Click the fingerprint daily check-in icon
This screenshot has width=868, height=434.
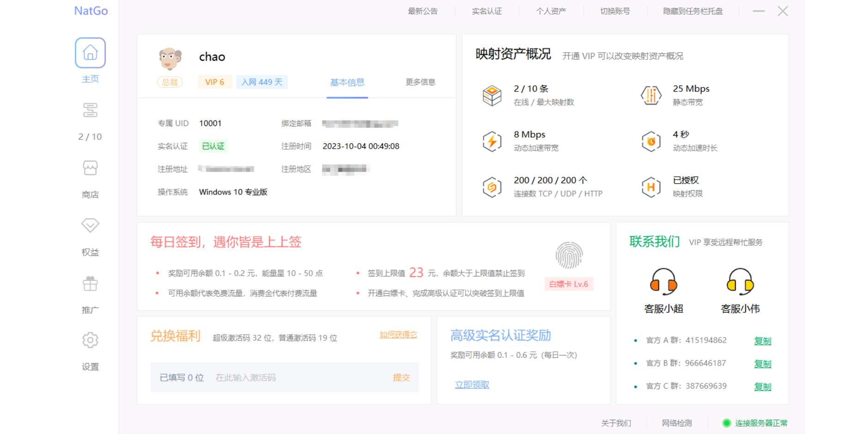point(569,255)
